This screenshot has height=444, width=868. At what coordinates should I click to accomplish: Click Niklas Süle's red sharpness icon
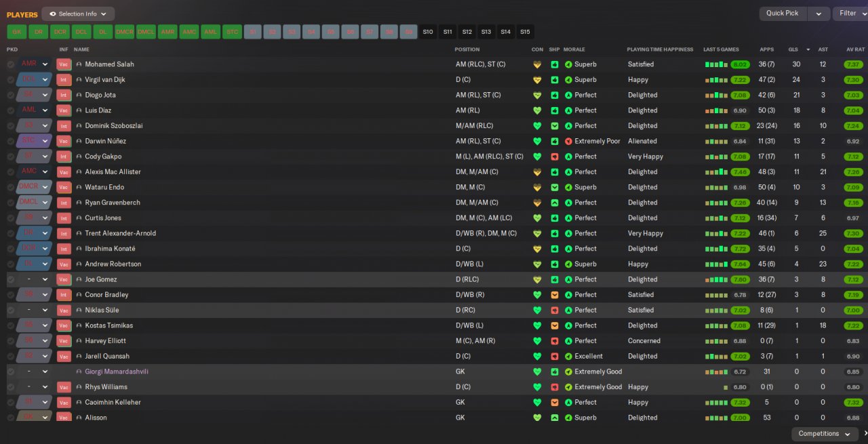(554, 310)
